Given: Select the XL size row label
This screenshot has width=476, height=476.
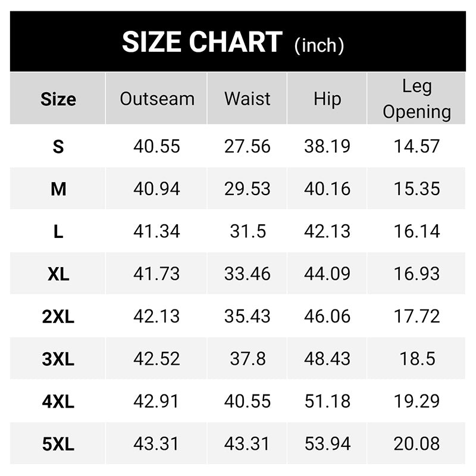Looking at the screenshot, I should [x=58, y=274].
